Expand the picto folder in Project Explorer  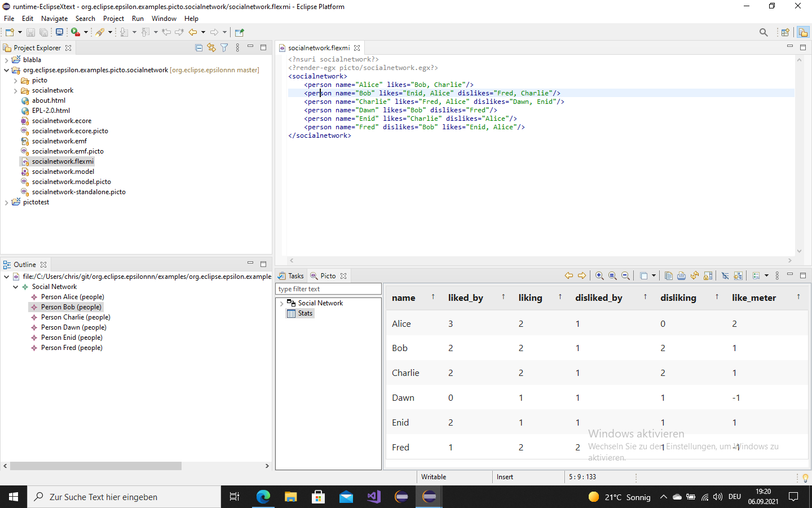[x=15, y=81]
